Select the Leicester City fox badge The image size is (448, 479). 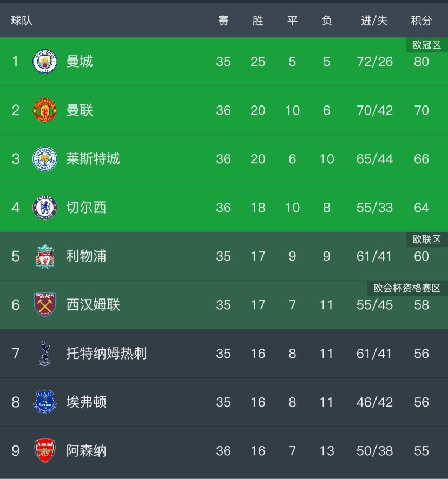point(45,159)
